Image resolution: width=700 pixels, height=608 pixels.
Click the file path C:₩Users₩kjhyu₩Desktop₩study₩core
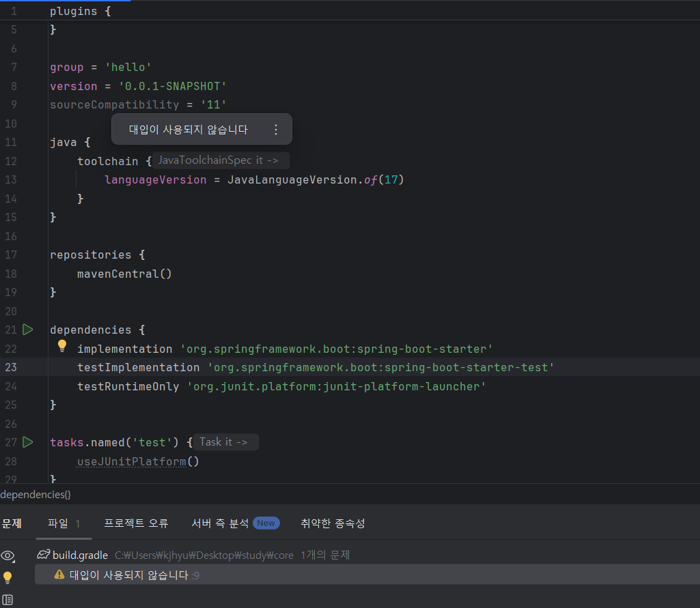pyautogui.click(x=204, y=555)
